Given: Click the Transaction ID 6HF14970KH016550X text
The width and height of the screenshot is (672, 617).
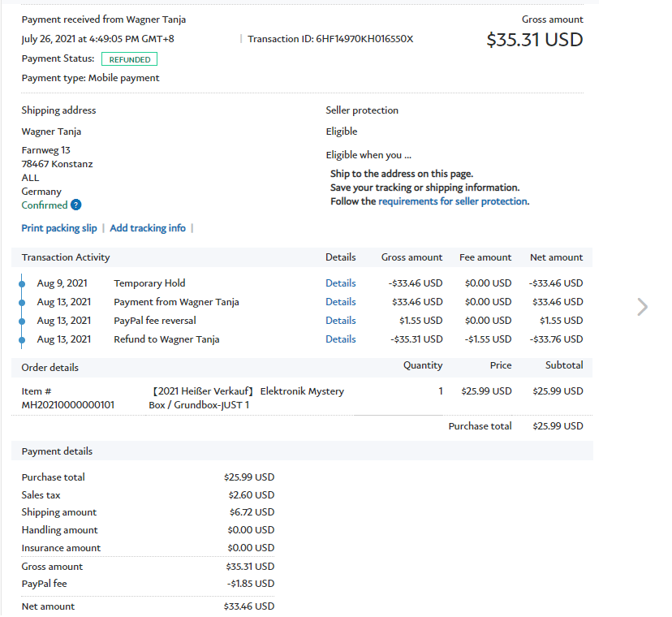Looking at the screenshot, I should click(x=330, y=39).
